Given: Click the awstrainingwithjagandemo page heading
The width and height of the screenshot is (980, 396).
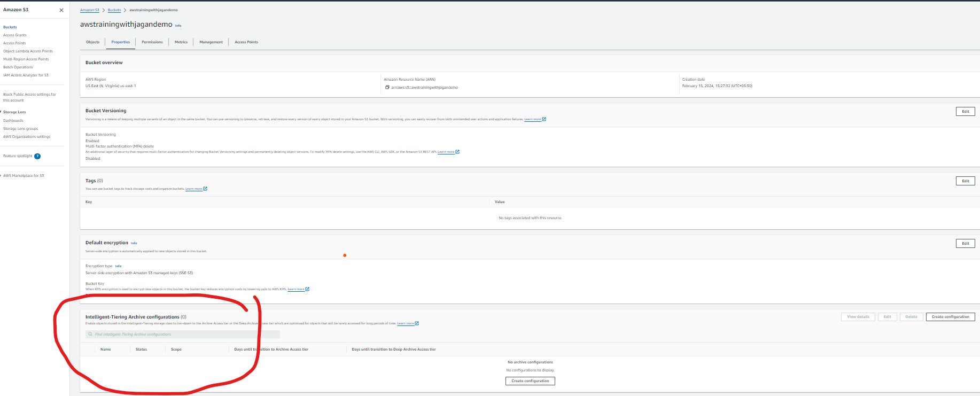Looking at the screenshot, I should [126, 25].
